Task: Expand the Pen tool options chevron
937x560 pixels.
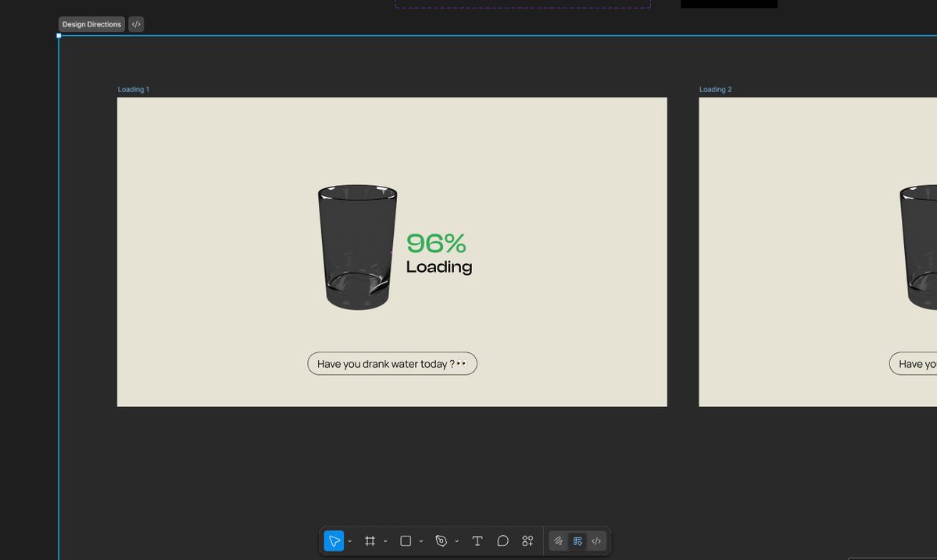Action: click(456, 541)
